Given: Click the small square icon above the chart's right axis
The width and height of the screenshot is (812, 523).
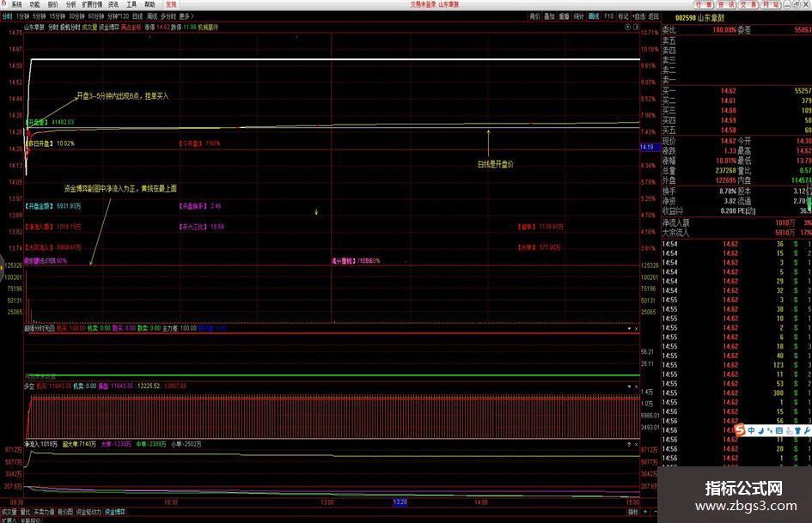Looking at the screenshot, I should 636,27.
